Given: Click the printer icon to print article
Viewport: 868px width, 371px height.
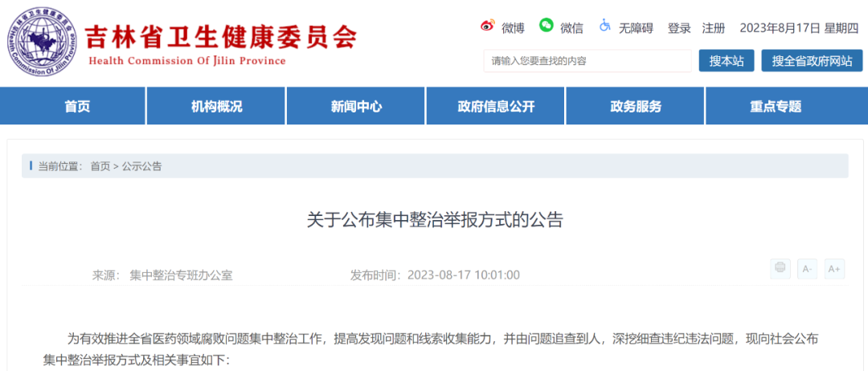Looking at the screenshot, I should (780, 268).
